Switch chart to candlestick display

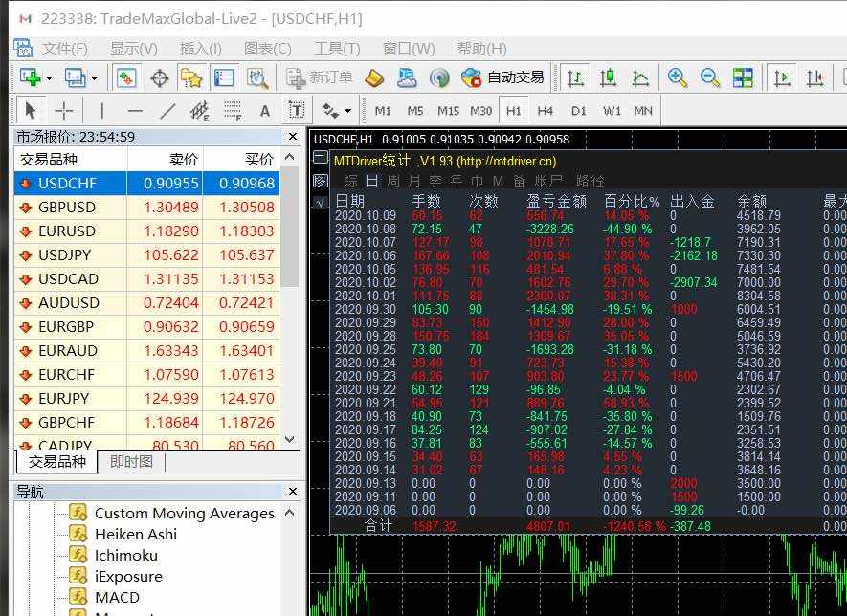608,77
